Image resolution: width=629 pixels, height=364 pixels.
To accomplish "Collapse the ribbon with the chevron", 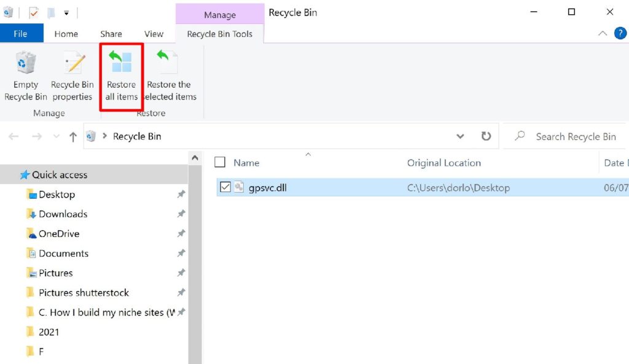I will point(603,34).
